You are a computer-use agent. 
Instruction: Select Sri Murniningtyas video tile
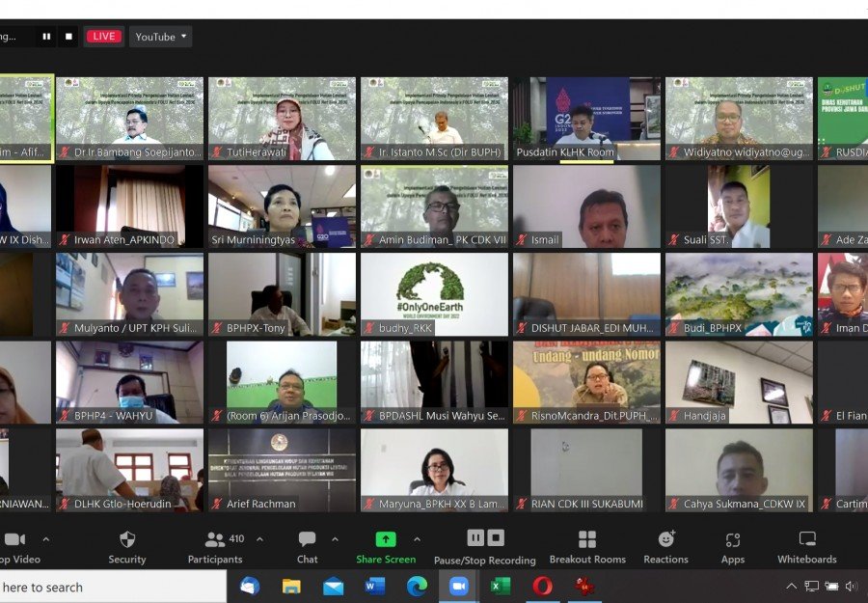tap(283, 206)
